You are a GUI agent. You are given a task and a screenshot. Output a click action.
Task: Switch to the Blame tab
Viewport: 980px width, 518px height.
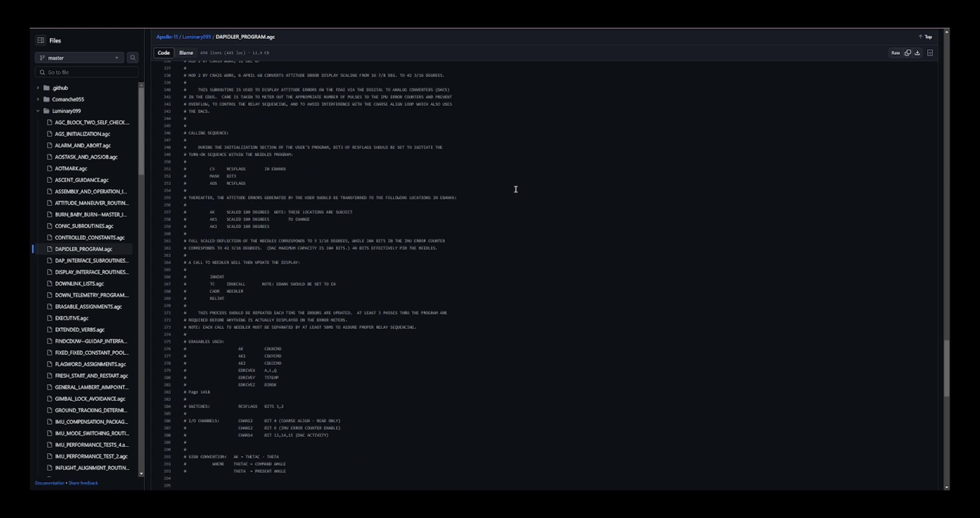click(x=186, y=53)
